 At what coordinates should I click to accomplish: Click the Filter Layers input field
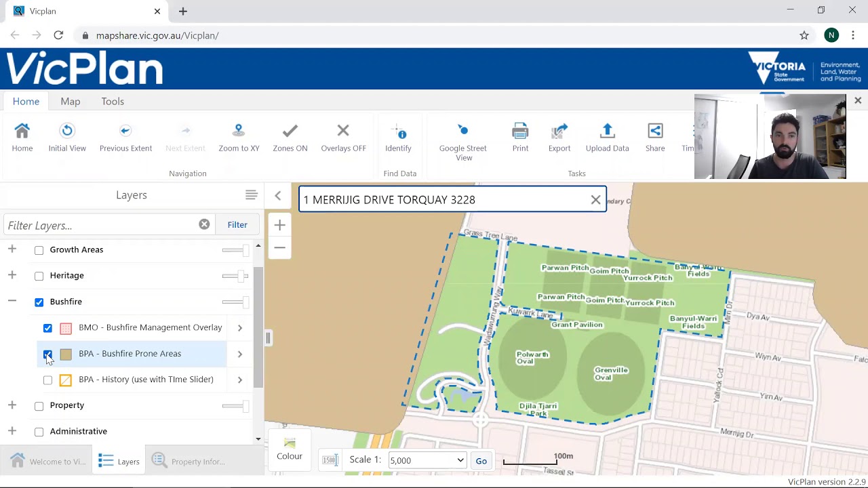(102, 225)
